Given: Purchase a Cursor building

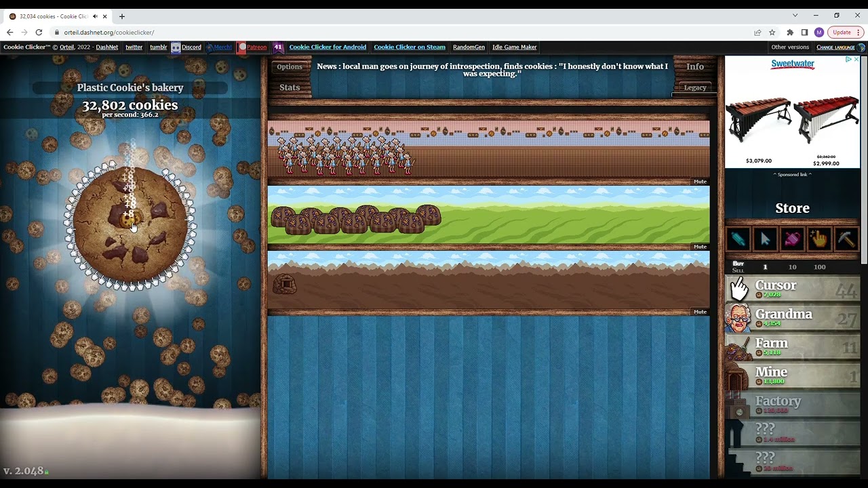Looking at the screenshot, I should (x=793, y=289).
